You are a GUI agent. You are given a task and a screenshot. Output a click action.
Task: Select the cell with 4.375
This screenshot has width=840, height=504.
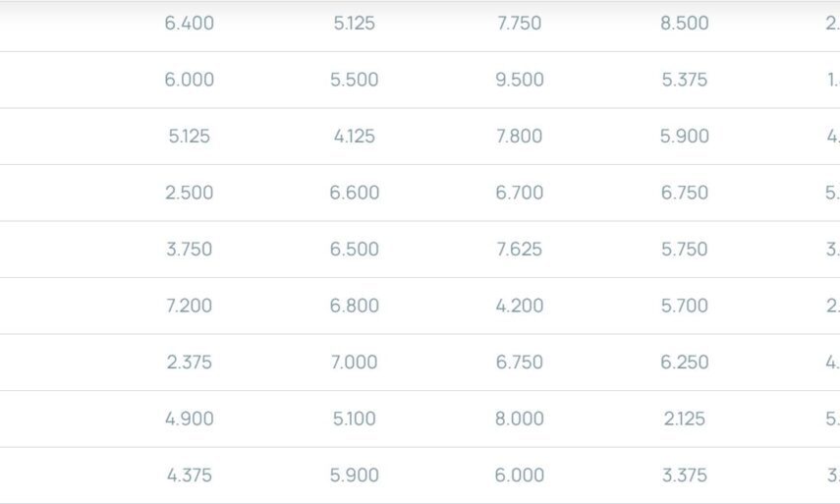(189, 476)
